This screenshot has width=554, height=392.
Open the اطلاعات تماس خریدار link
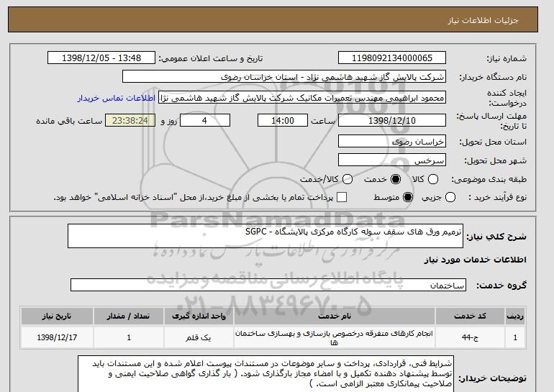(117, 98)
